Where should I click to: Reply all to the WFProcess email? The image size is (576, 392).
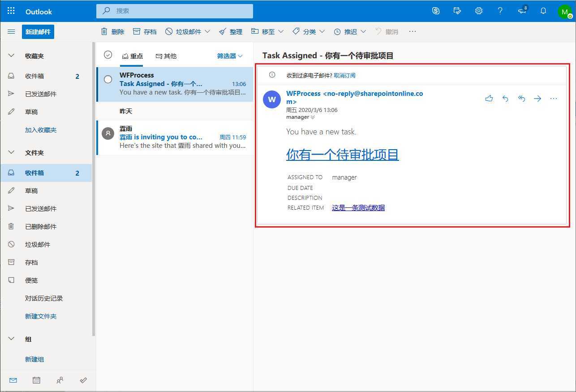pos(521,99)
